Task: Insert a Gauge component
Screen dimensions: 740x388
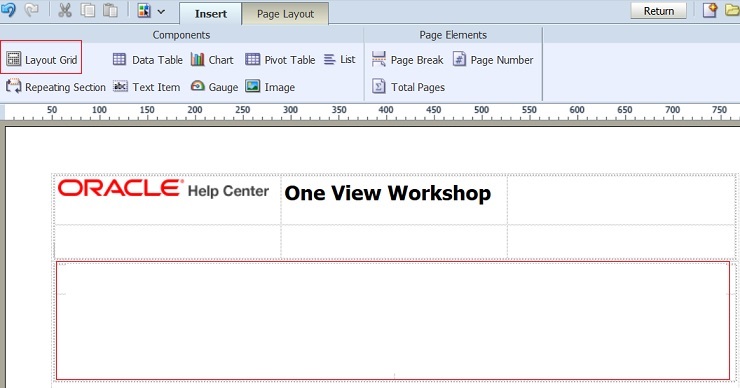Action: coord(214,87)
